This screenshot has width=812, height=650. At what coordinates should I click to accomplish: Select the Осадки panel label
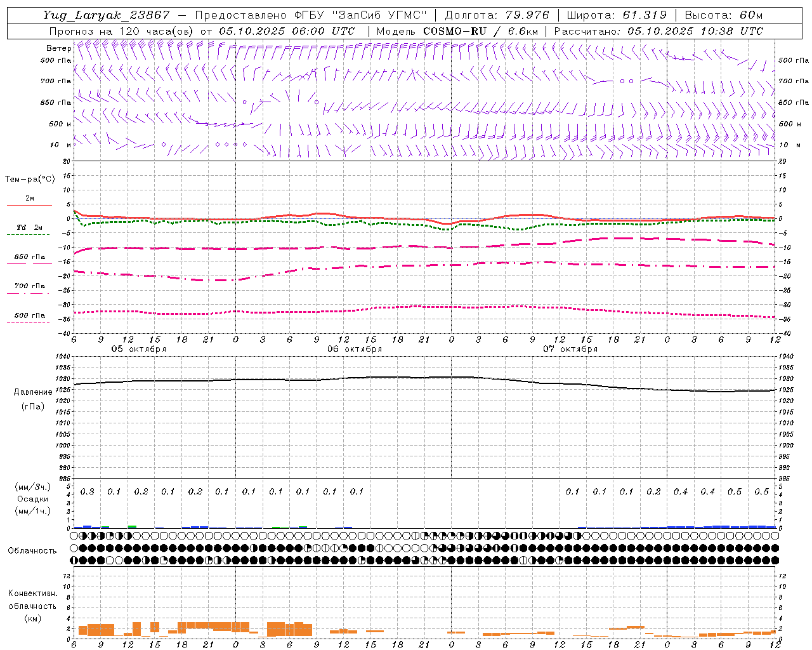click(x=33, y=499)
